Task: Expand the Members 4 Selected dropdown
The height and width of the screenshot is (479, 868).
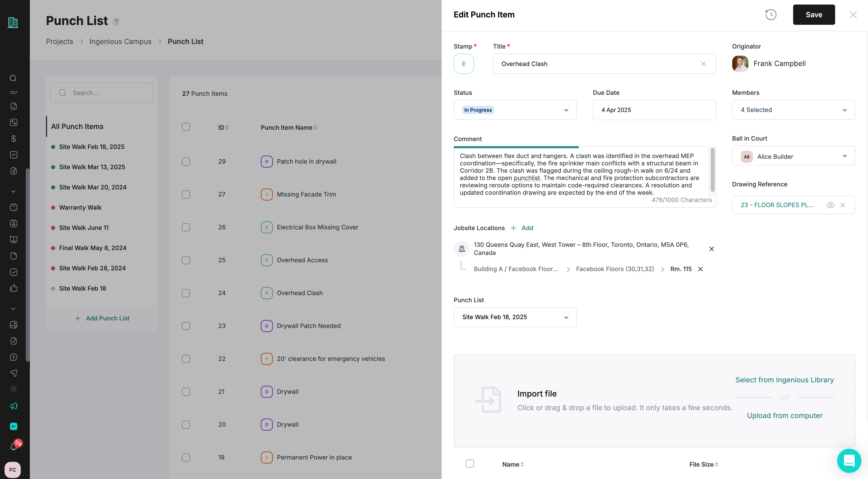Action: point(793,110)
